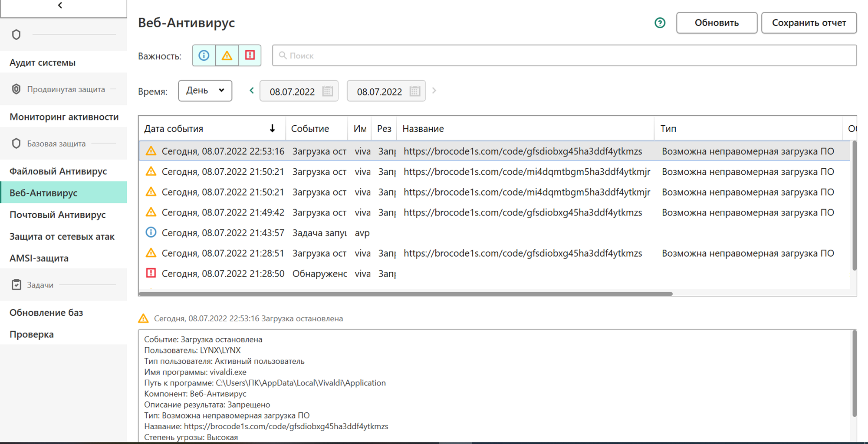Image resolution: width=868 pixels, height=444 pixels.
Task: Select event row at 21:28:51
Action: 494,253
